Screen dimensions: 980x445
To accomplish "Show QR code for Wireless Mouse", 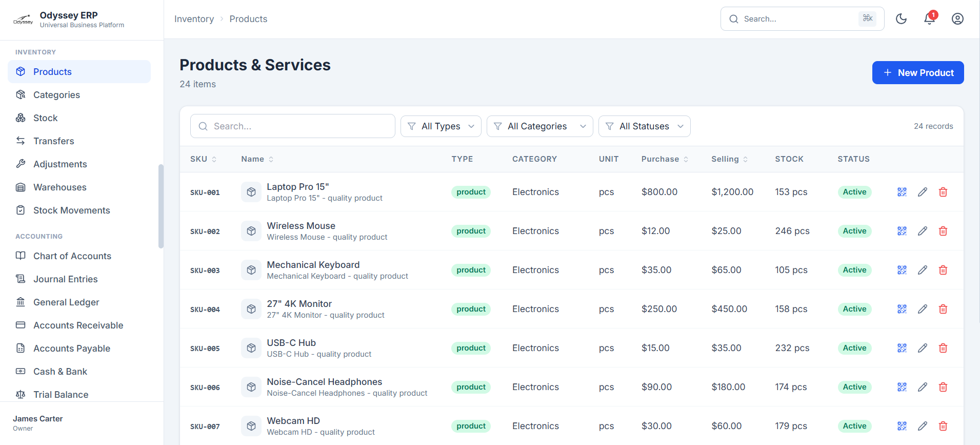I will click(x=902, y=231).
